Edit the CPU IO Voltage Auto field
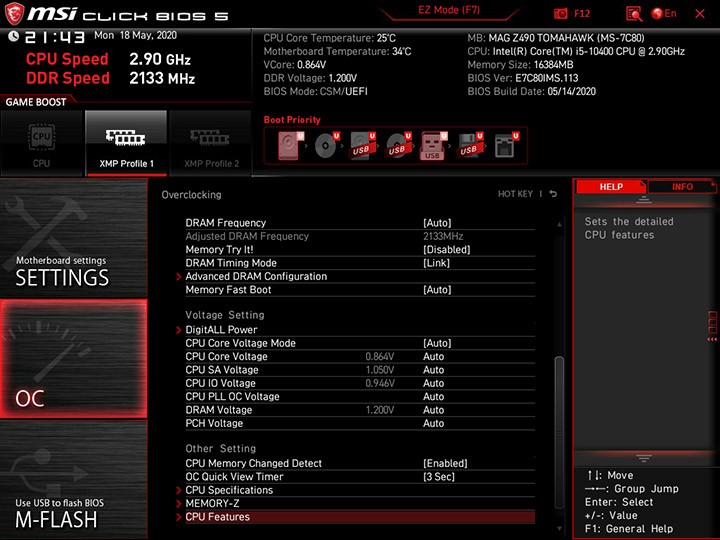Screen dimensions: 720x540 click(x=433, y=383)
